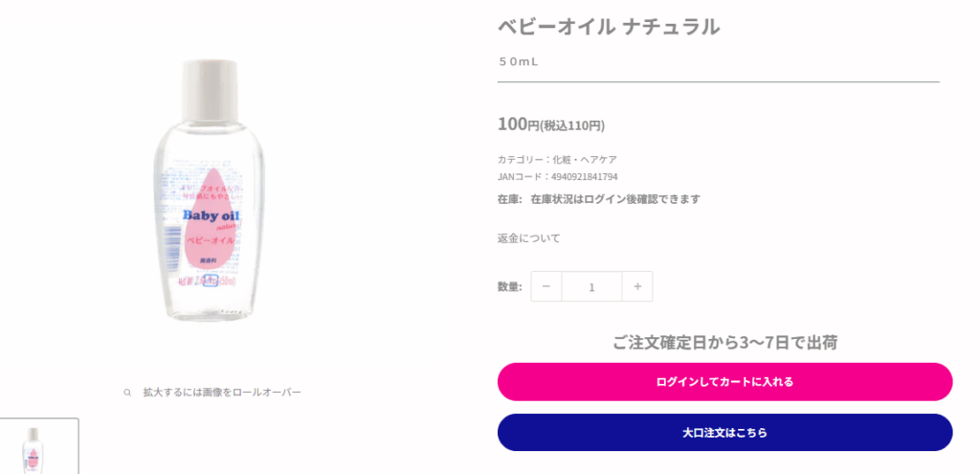
Task: Open the 大口注文はこちら bulk order button
Action: tap(724, 432)
